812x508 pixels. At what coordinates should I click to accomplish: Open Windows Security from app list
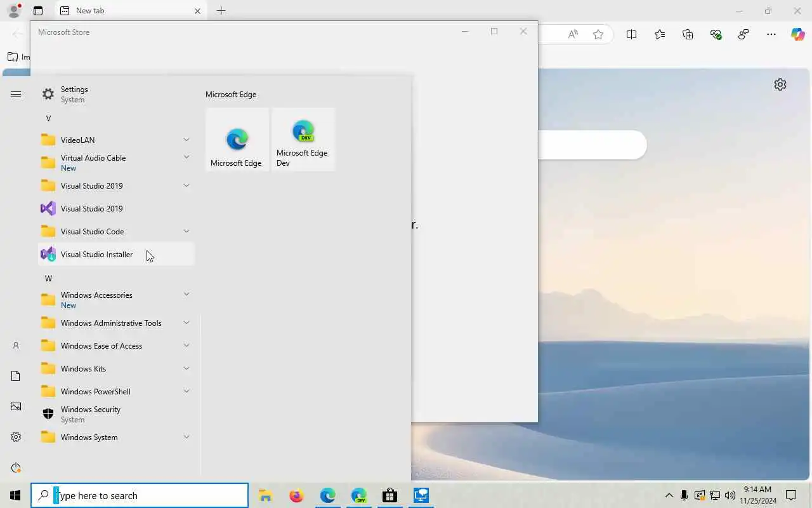coord(116,414)
